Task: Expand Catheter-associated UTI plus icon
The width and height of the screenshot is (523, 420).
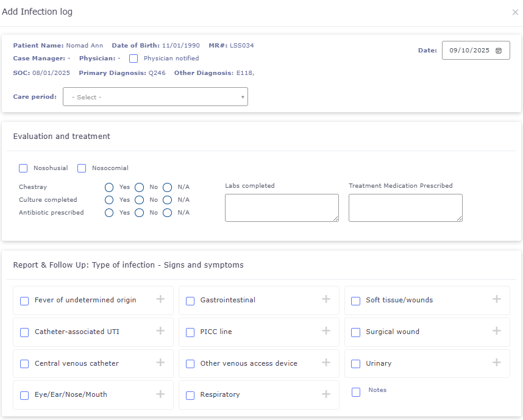Action: (x=160, y=330)
